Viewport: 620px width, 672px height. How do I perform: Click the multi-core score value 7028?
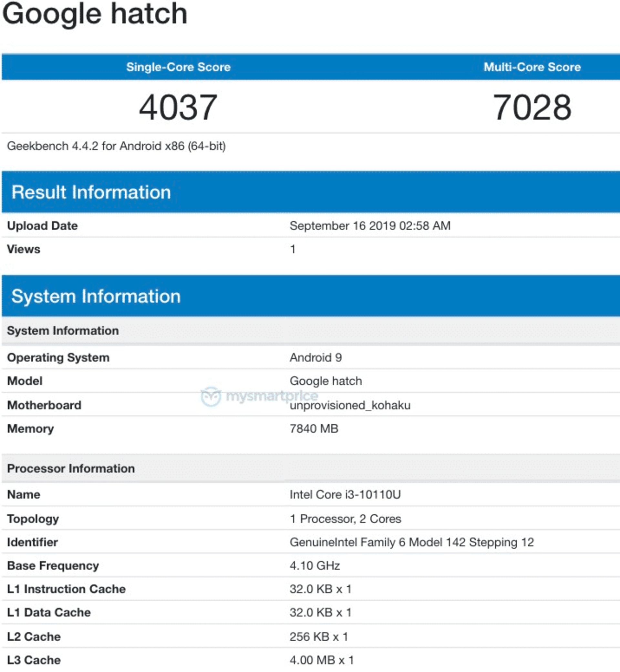coord(532,107)
